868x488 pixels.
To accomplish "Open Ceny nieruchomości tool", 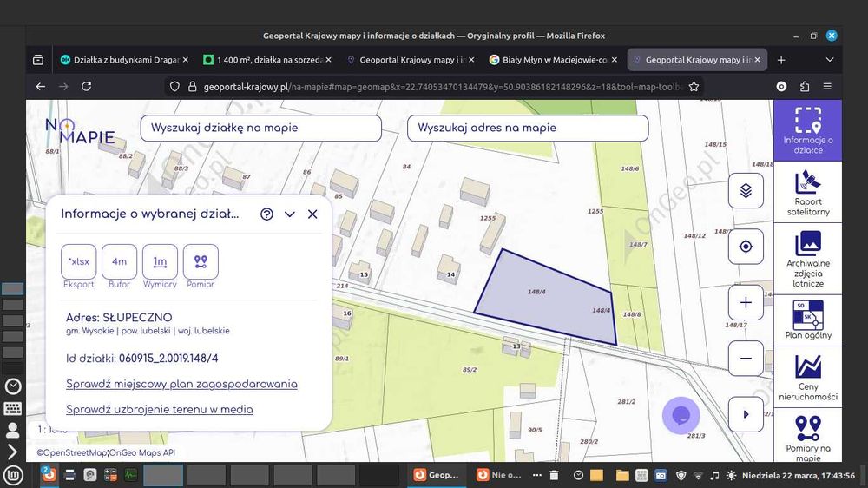I will pyautogui.click(x=807, y=377).
